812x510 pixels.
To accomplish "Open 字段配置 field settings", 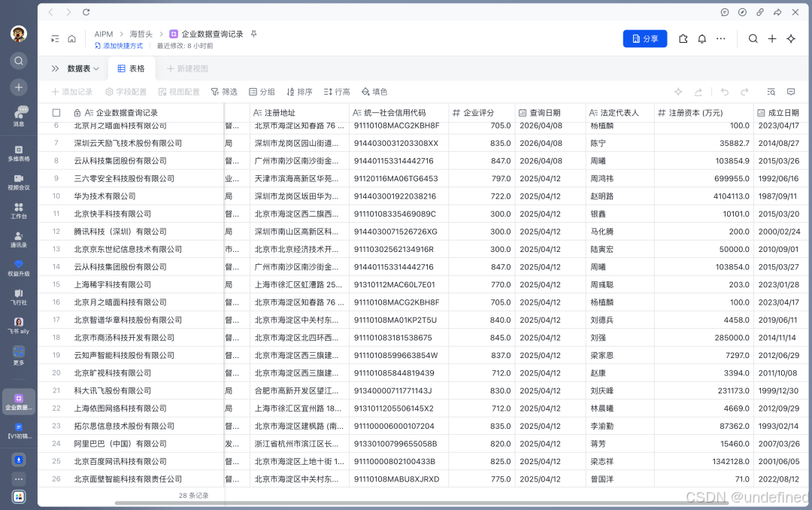I will point(126,92).
